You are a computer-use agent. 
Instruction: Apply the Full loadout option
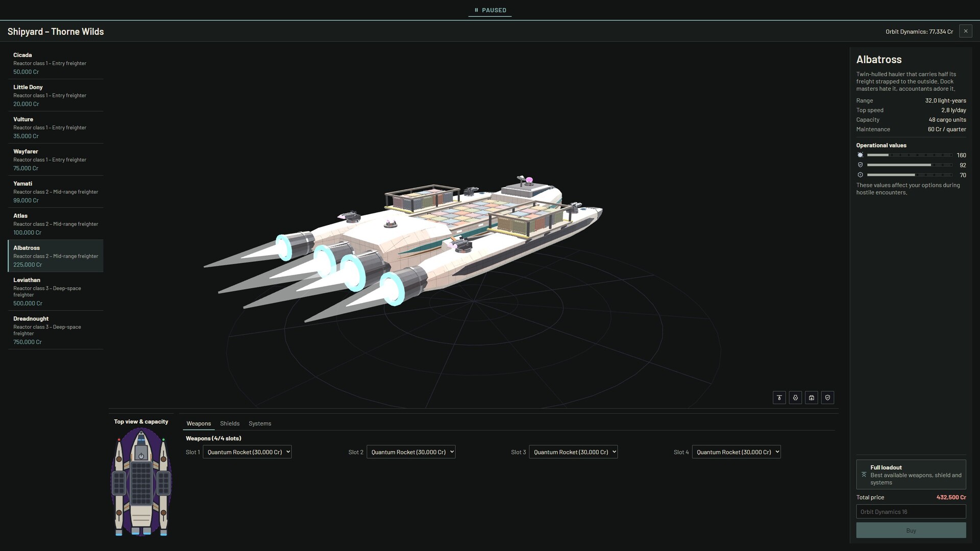(x=911, y=474)
